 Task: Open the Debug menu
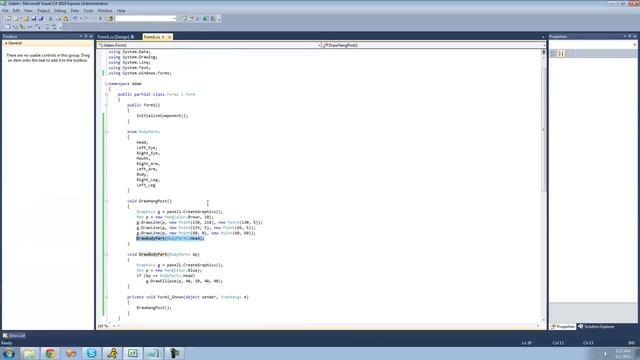tap(60, 11)
